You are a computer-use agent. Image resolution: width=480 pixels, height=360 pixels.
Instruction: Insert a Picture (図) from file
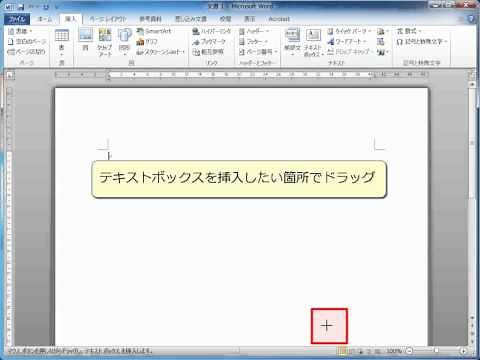[x=86, y=40]
